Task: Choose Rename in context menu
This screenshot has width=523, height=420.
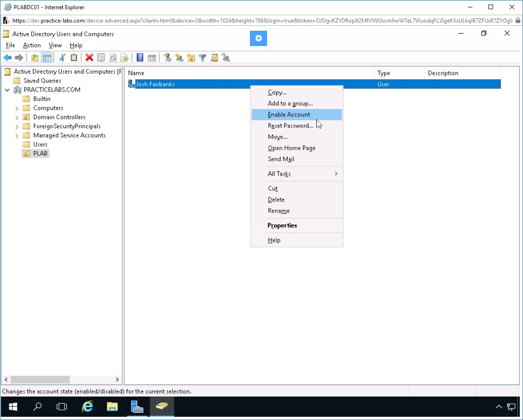Action: coord(296,211)
